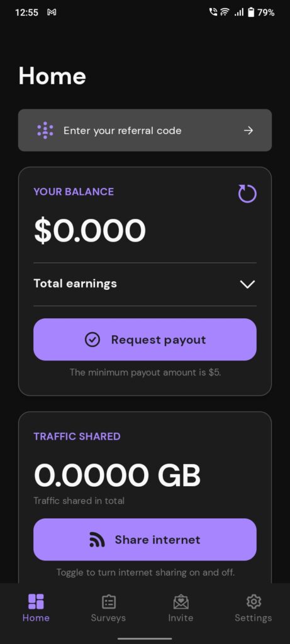Tap Home grid icon in bottom bar
The image size is (290, 644).
pyautogui.click(x=36, y=602)
